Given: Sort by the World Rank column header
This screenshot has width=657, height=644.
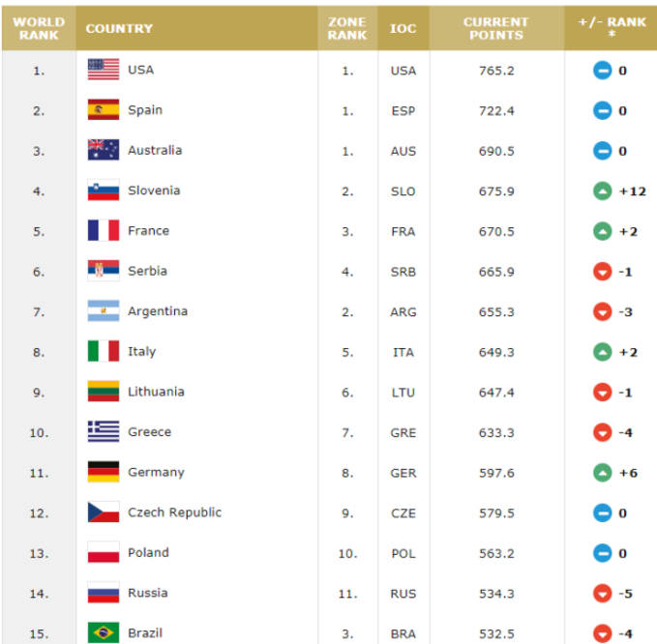Looking at the screenshot, I should 39,28.
